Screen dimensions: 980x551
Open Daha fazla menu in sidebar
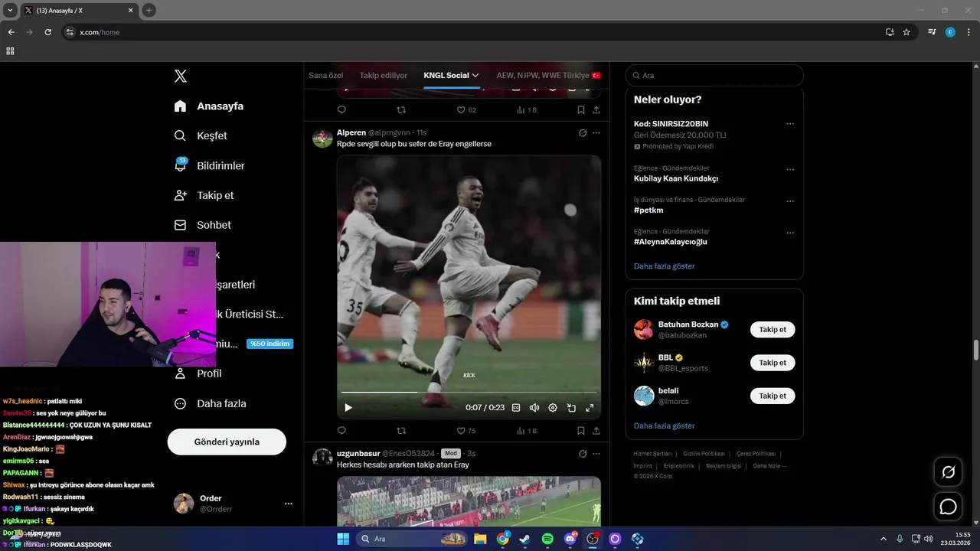click(x=210, y=403)
